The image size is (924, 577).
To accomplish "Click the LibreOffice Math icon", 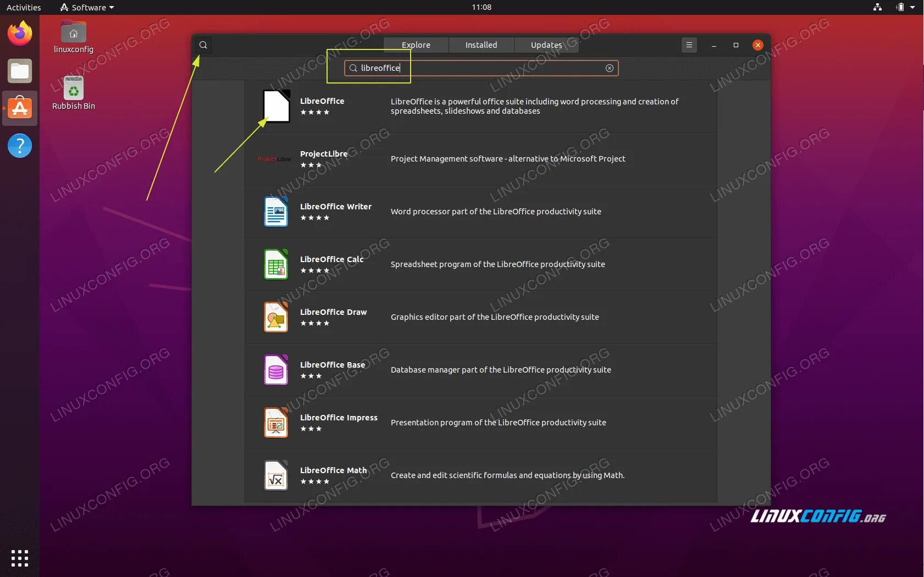I will pos(276,475).
